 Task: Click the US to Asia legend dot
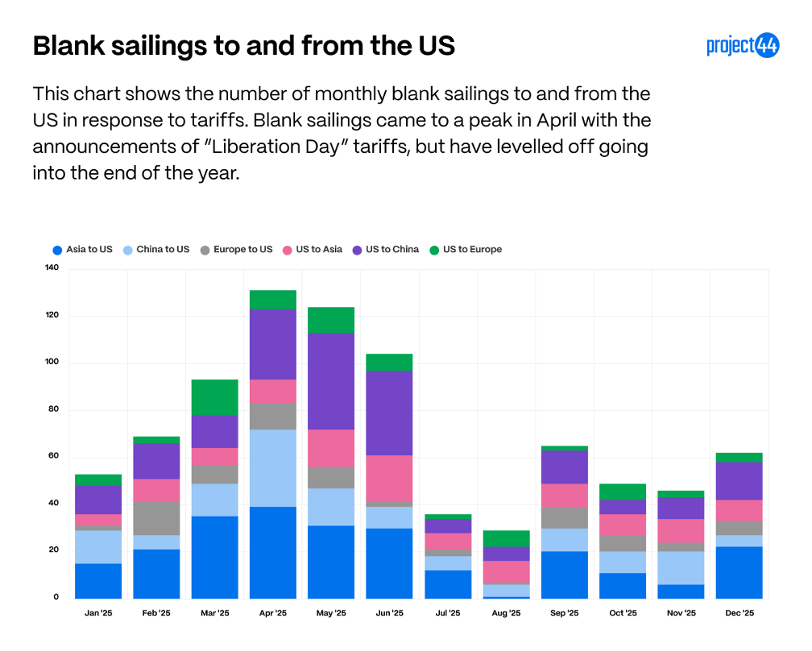(287, 250)
